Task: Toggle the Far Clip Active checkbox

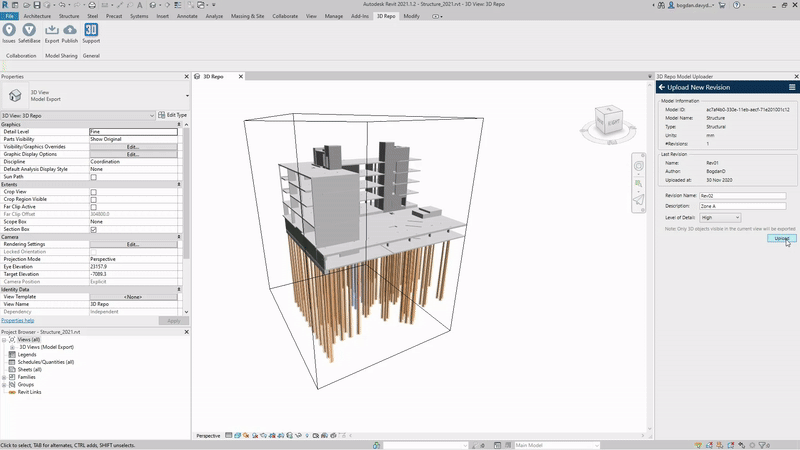Action: (93, 207)
